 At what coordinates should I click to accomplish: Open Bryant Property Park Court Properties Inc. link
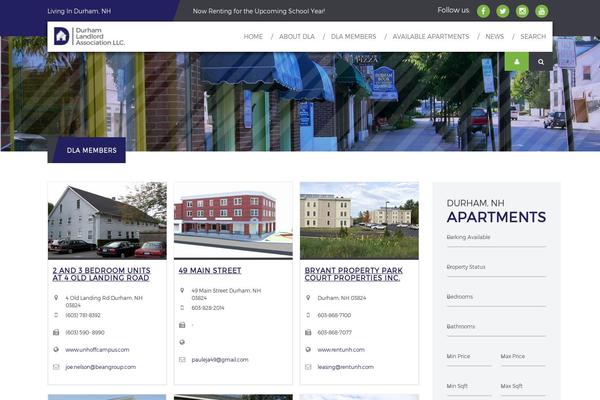point(354,274)
